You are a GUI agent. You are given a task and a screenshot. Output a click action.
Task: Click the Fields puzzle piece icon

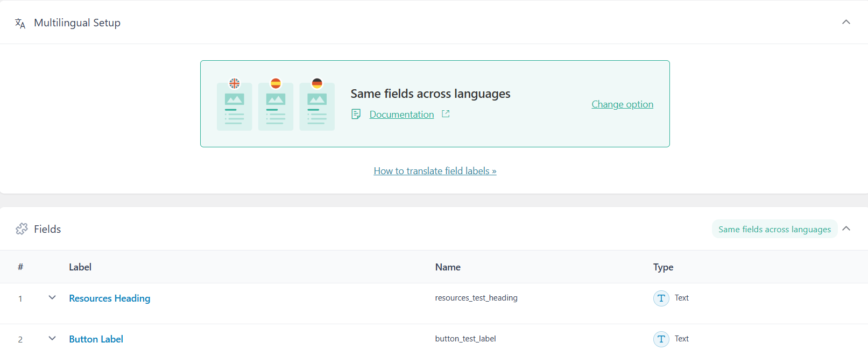(22, 229)
